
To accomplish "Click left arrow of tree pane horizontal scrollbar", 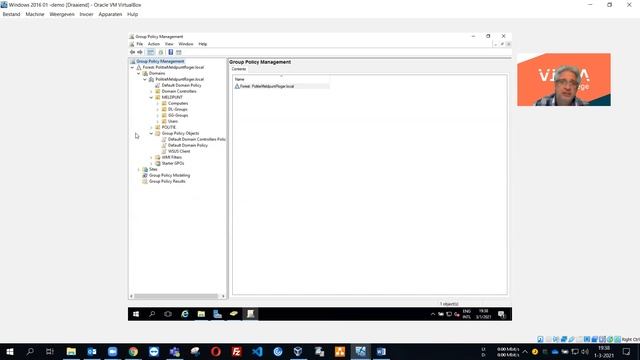I will tap(131, 296).
